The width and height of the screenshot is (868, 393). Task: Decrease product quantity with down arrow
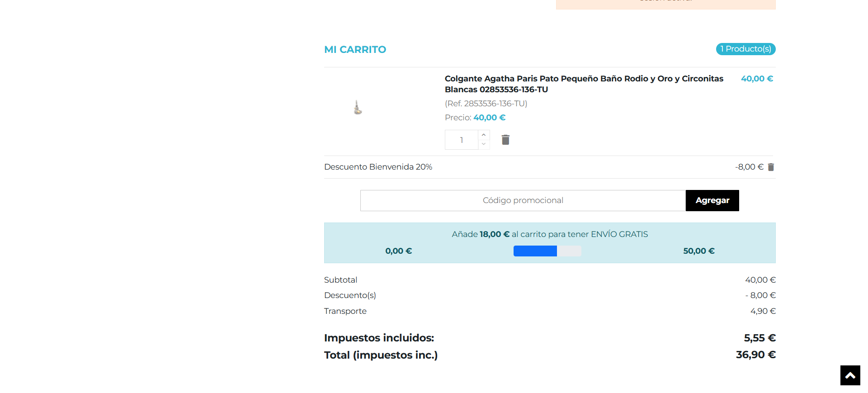[484, 144]
